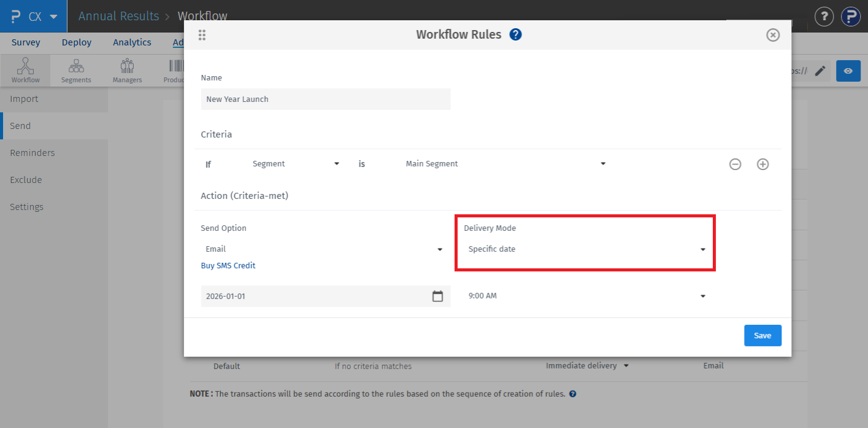This screenshot has width=868, height=428.
Task: Switch to the Analytics tab
Action: click(x=132, y=42)
